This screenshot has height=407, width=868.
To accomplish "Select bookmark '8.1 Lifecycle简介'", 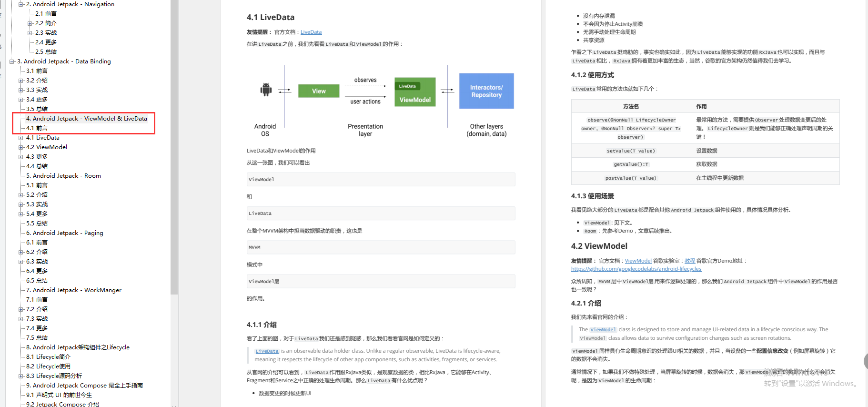I will click(48, 357).
